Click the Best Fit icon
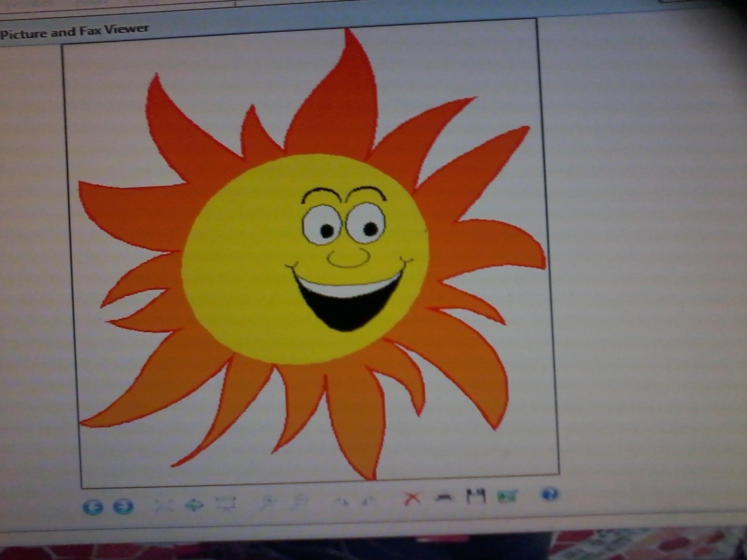Screen dimensions: 747x560 (x=163, y=505)
